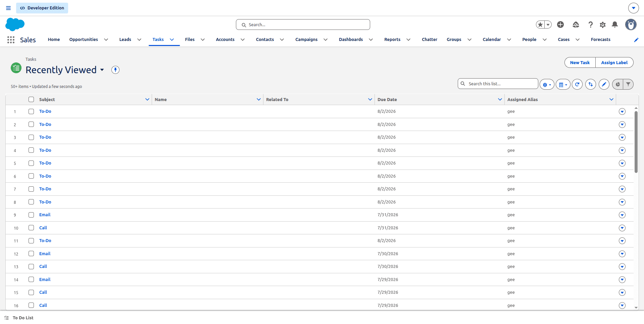Open the user profile avatar
Viewport: 644px width, 324px height.
[x=631, y=25]
